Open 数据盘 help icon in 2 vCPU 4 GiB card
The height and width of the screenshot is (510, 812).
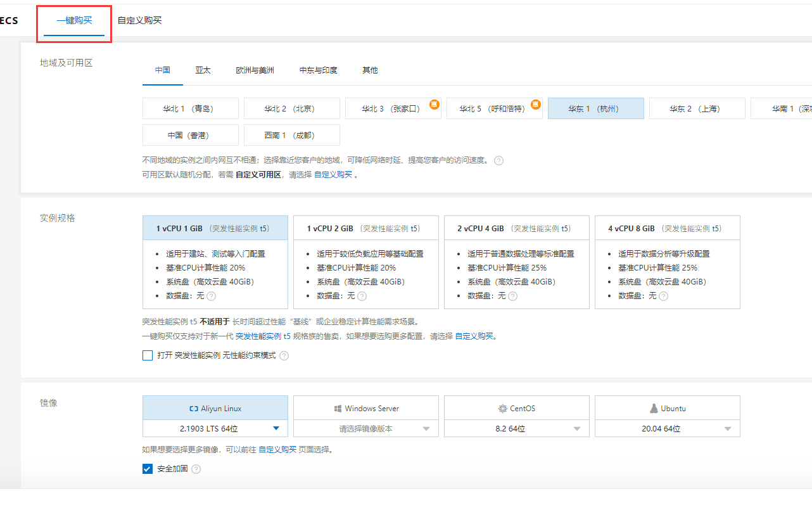512,296
